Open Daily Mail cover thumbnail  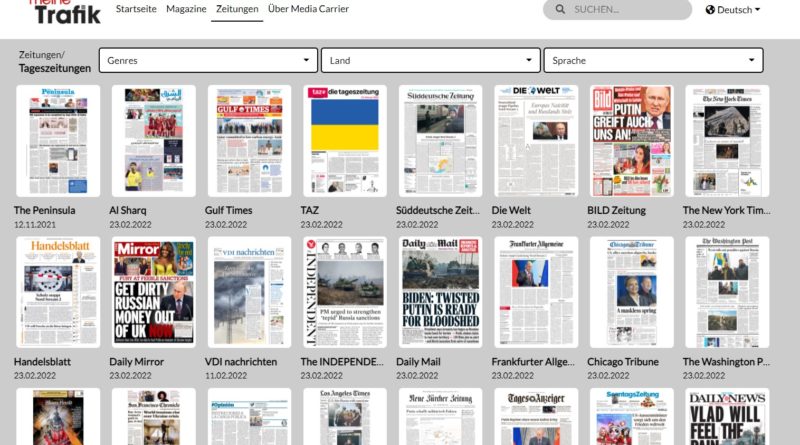440,292
